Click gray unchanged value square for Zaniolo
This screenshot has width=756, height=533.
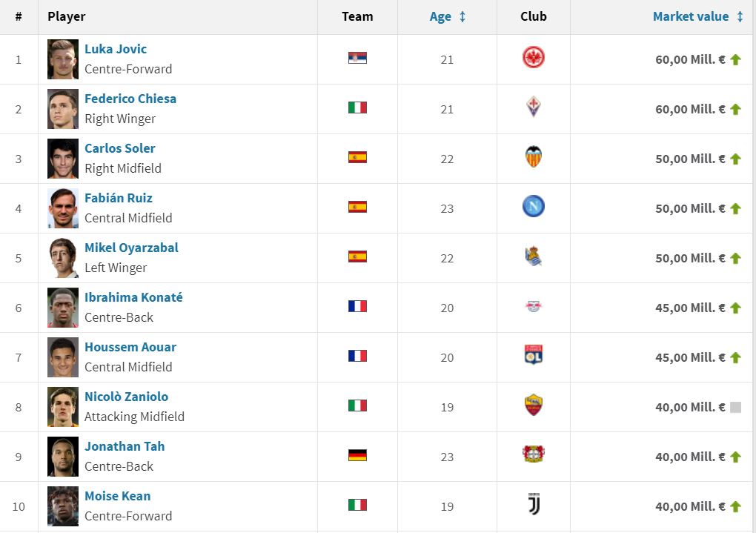pos(735,407)
